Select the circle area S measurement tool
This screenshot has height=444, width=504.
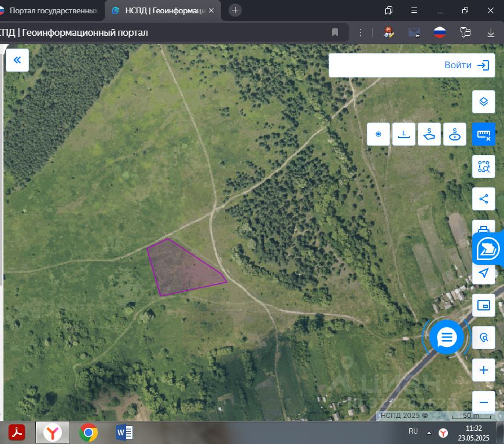pos(454,134)
